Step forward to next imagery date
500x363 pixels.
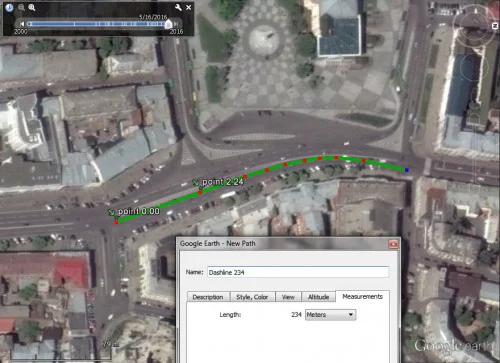point(176,24)
